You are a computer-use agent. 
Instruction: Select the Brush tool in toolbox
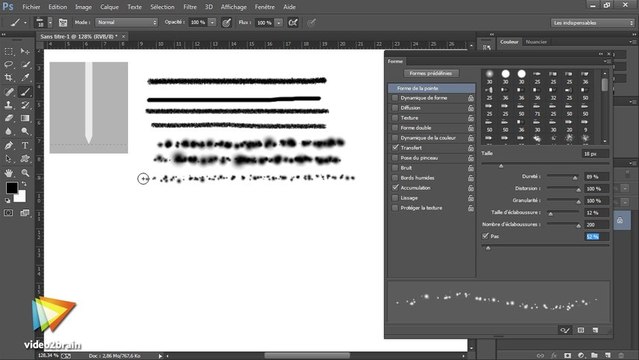tap(25, 92)
